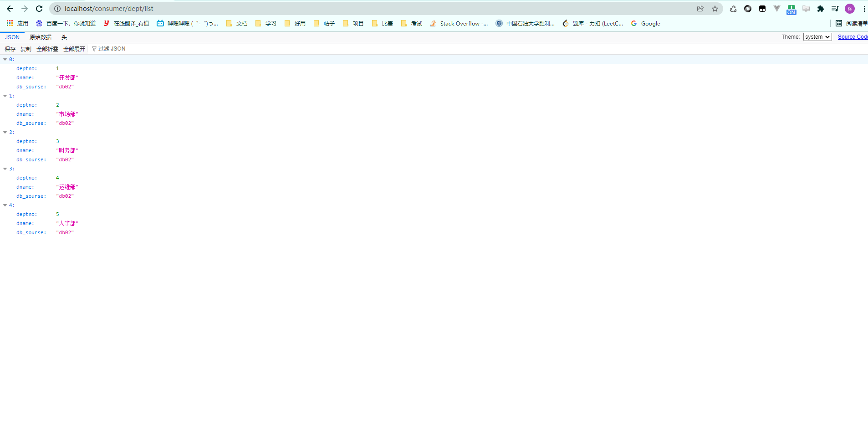The image size is (868, 437).
Task: Collapse JSON array item 4
Action: coord(5,205)
